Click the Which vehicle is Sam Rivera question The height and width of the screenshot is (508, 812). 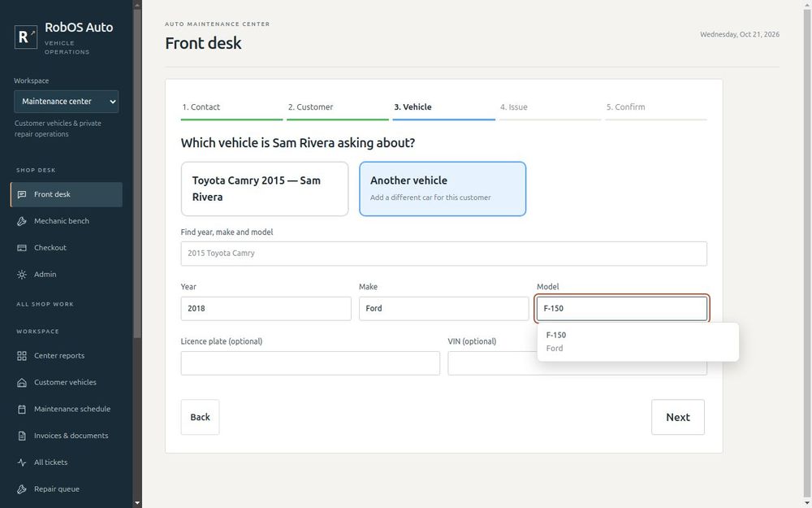pos(298,143)
